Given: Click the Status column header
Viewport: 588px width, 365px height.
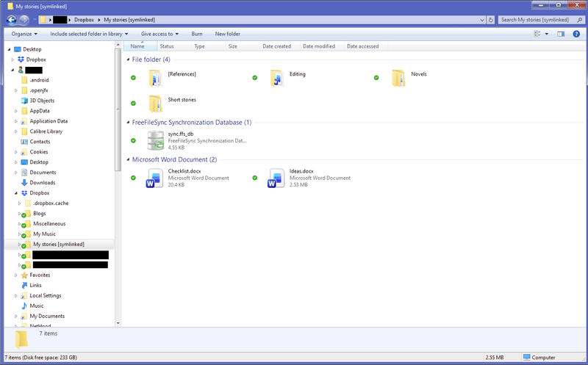Looking at the screenshot, I should coord(167,46).
